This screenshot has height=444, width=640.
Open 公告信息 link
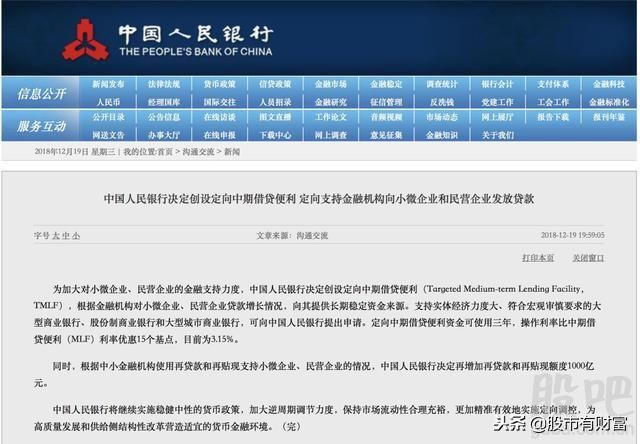click(x=164, y=118)
